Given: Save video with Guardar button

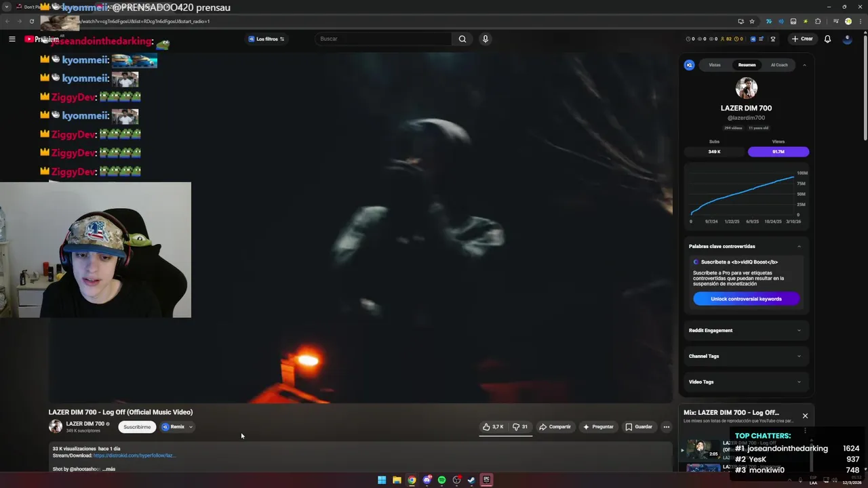Looking at the screenshot, I should [639, 427].
